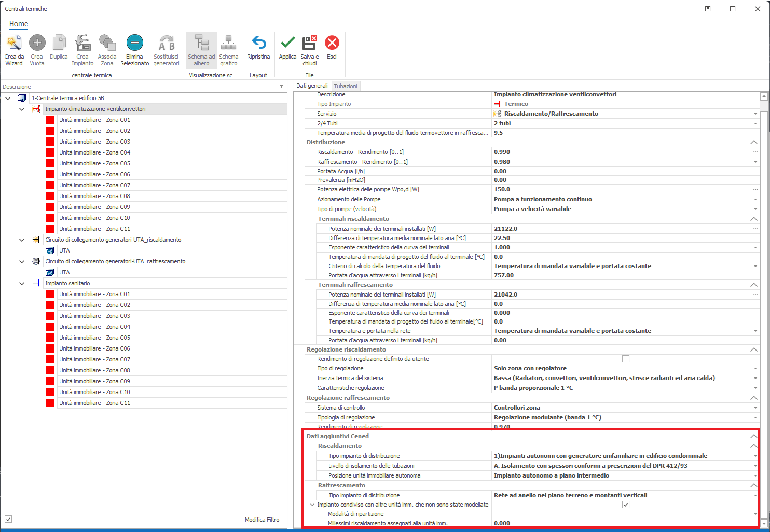Click the Ripristina layout icon
Screen dimensions: 770x532
click(258, 43)
